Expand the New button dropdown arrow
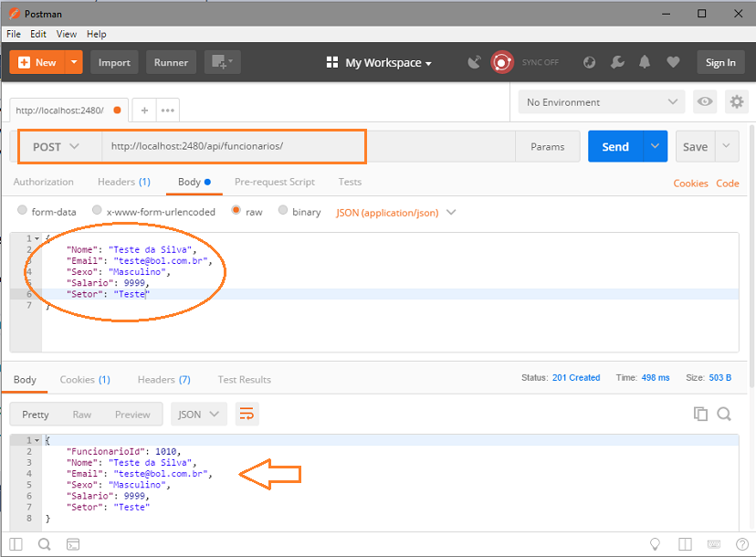 coord(74,62)
